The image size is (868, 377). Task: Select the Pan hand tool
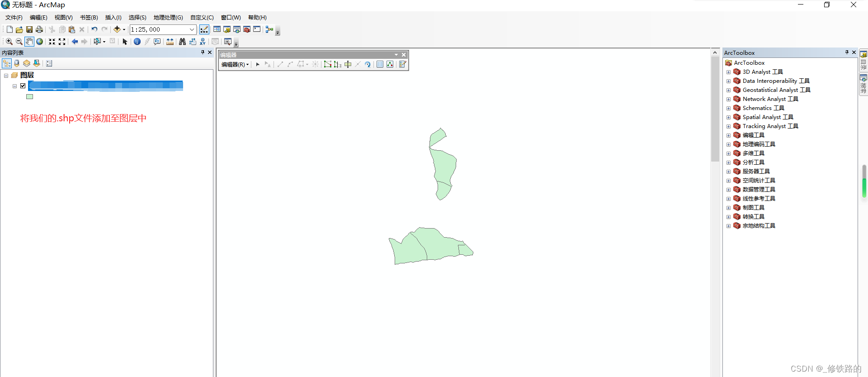(29, 42)
